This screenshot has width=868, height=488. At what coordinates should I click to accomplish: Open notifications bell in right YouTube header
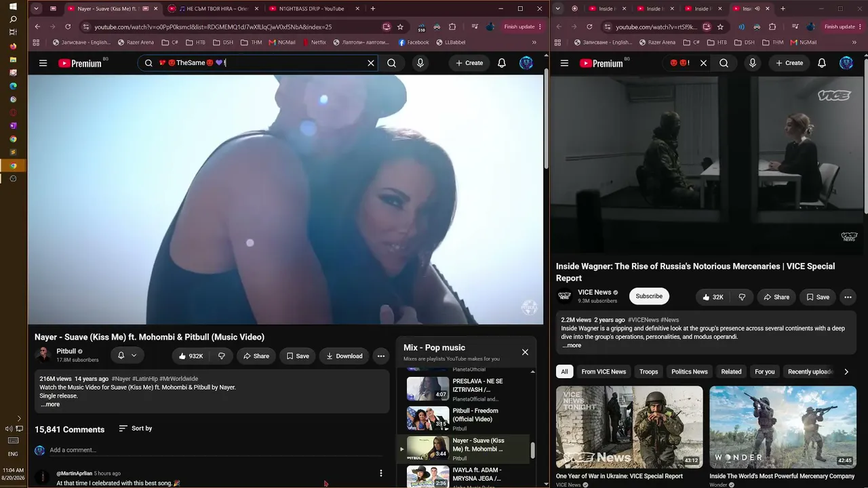point(822,63)
